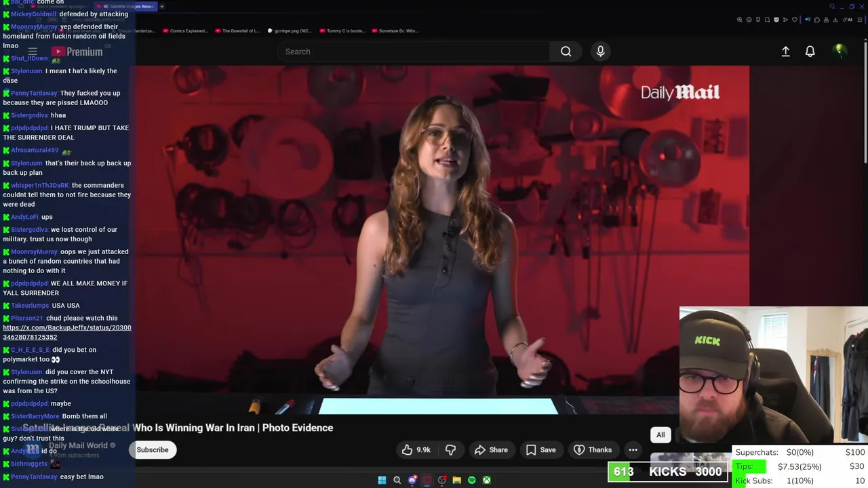The image size is (868, 488).
Task: Open browser easy setup menu icon
Action: 860,20
